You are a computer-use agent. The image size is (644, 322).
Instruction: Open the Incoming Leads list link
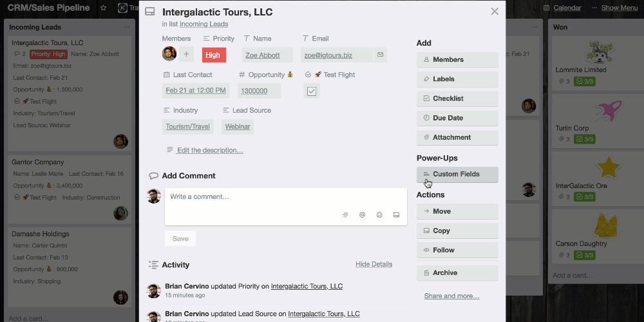click(204, 24)
